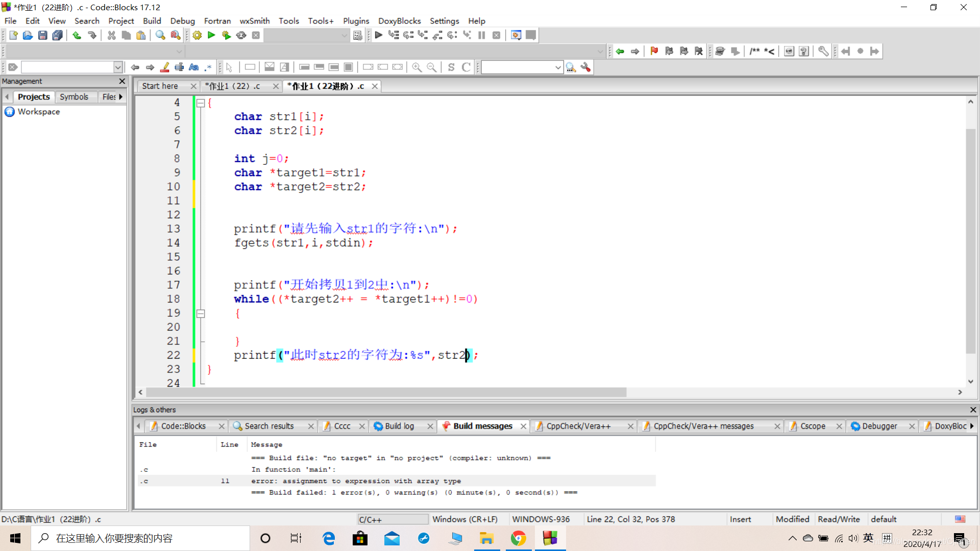Save the current file icon
This screenshot has width=980, height=551.
[43, 35]
